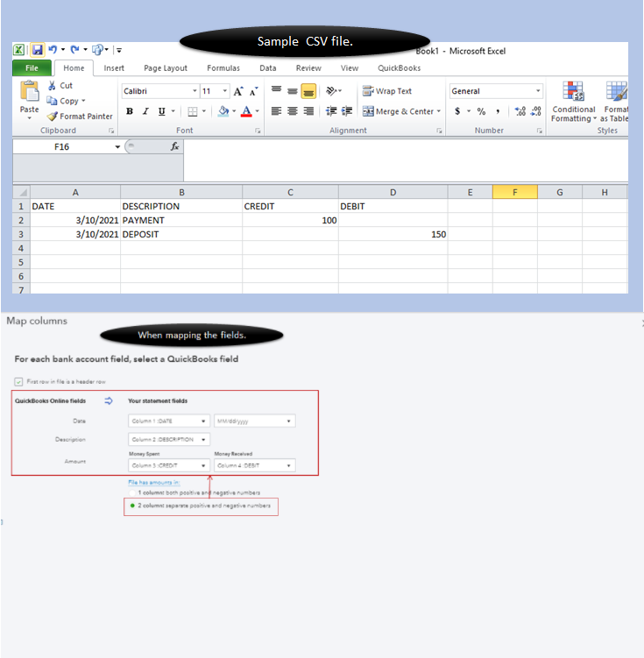Switch to the Page Layout tab
The width and height of the screenshot is (644, 658).
click(166, 68)
